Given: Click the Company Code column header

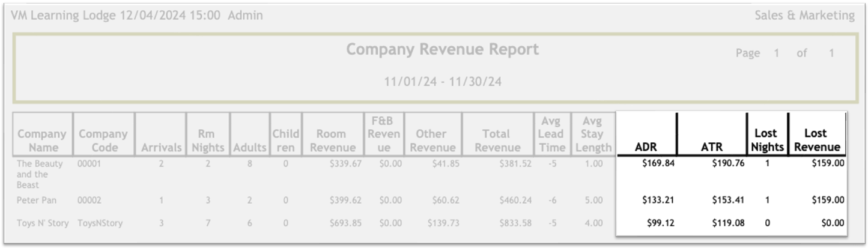Looking at the screenshot, I should pyautogui.click(x=103, y=140).
